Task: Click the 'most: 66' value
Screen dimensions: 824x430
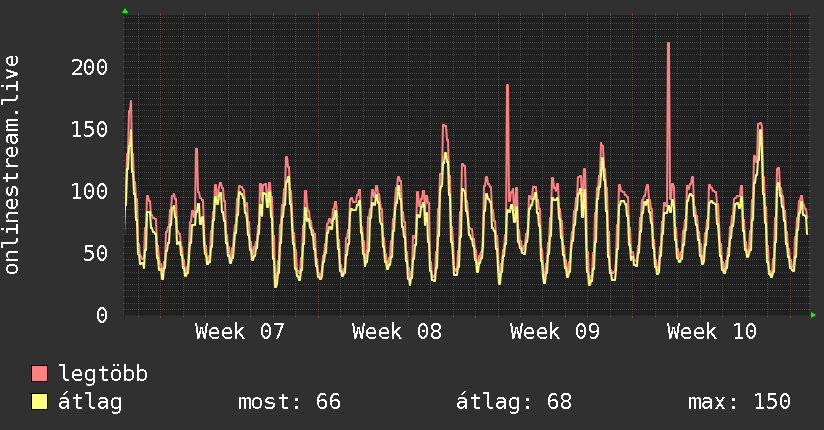Action: click(290, 402)
